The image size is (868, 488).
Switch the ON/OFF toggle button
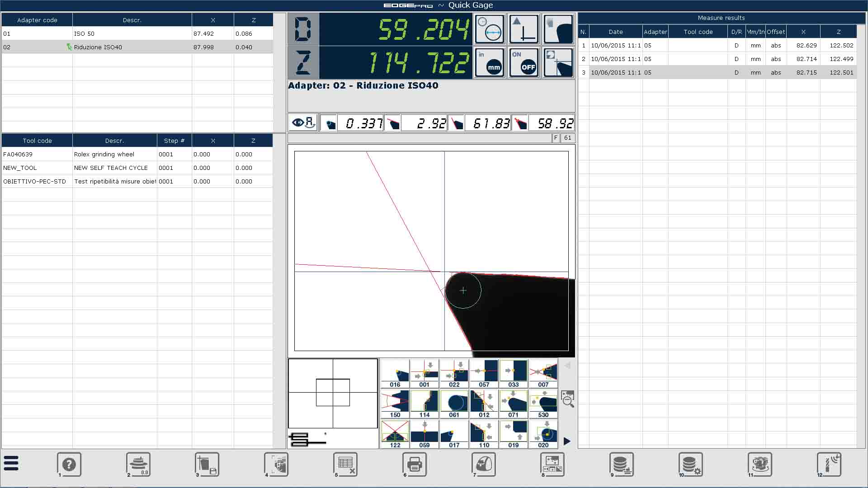click(524, 62)
